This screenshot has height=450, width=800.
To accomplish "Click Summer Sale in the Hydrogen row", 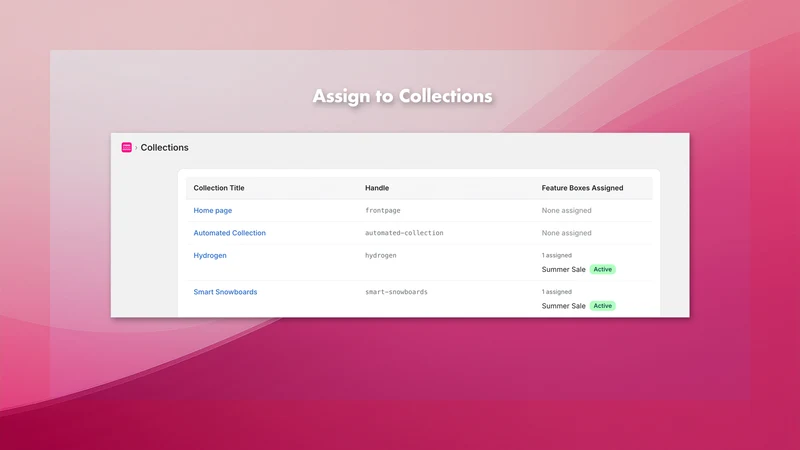I will click(x=563, y=269).
